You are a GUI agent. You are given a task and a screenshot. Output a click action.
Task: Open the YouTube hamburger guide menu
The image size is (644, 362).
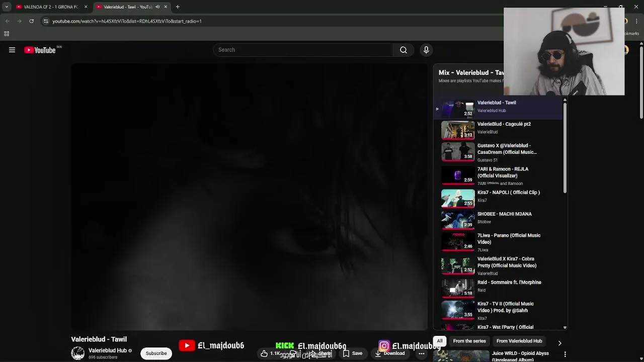tap(12, 50)
